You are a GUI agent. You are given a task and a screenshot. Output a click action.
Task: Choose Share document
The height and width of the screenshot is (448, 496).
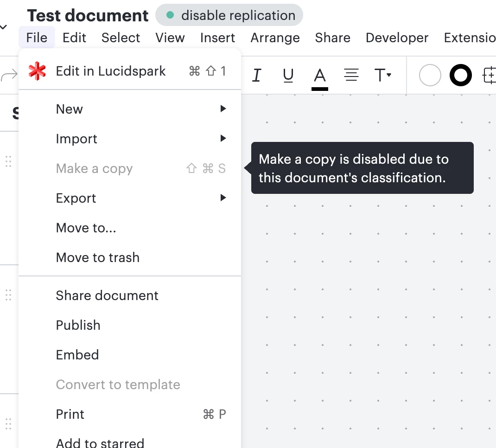(130, 295)
